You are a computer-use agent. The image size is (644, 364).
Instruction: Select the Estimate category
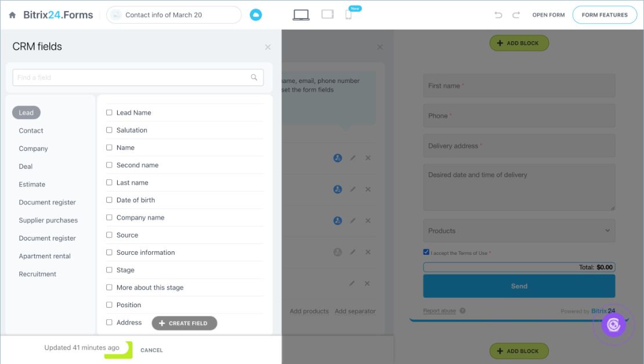pyautogui.click(x=32, y=185)
